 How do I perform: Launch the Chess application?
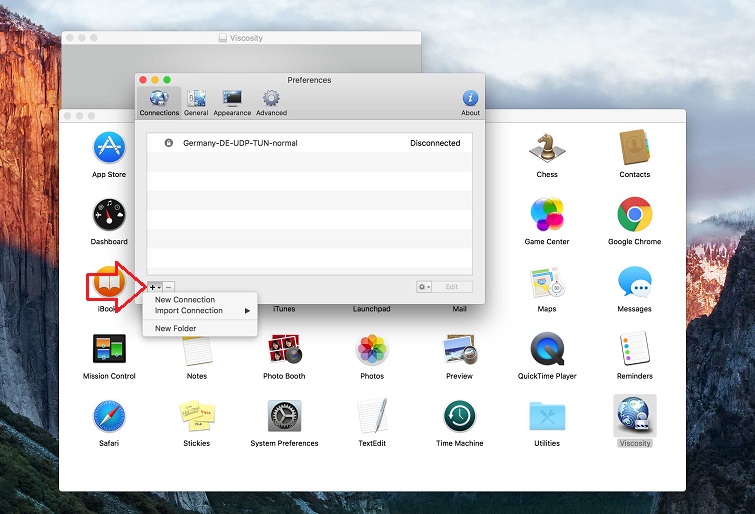coord(547,148)
